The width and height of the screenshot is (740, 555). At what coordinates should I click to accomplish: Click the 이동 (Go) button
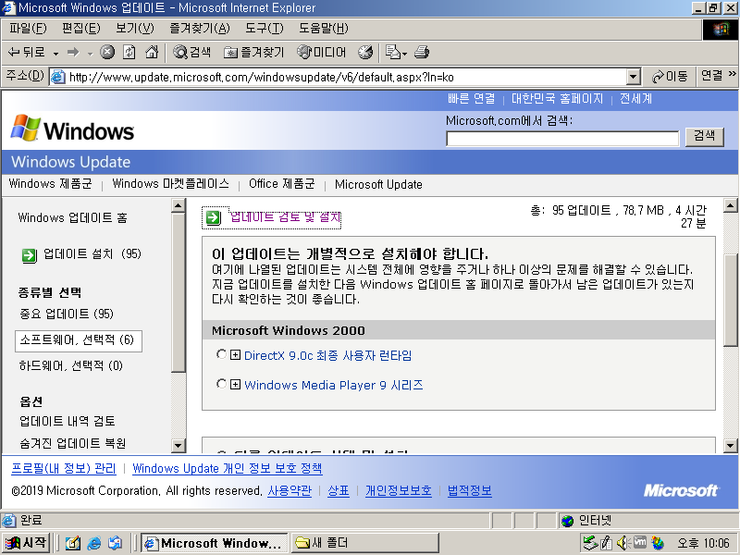669,76
